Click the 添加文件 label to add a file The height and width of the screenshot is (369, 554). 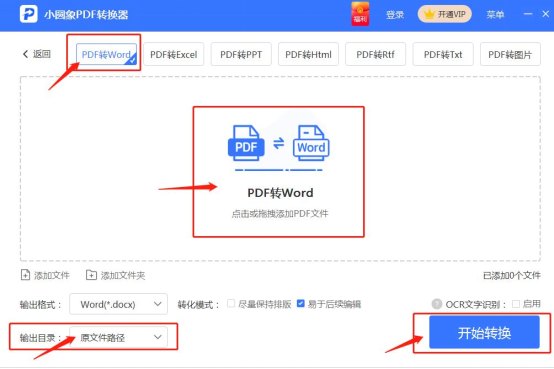point(52,275)
